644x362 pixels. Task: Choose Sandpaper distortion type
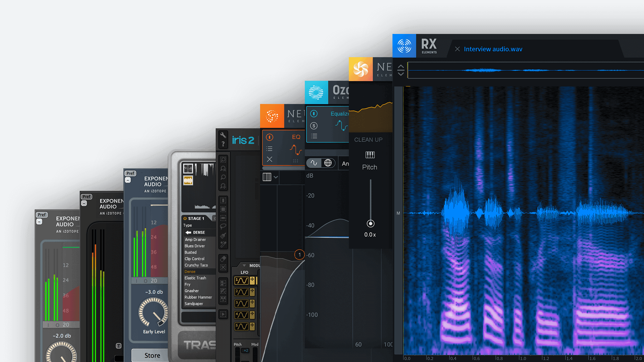pyautogui.click(x=194, y=304)
